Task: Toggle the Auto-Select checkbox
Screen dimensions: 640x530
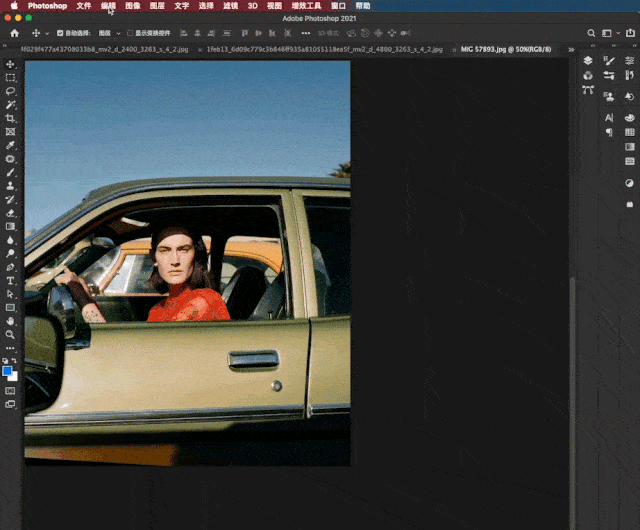Action: click(60, 33)
